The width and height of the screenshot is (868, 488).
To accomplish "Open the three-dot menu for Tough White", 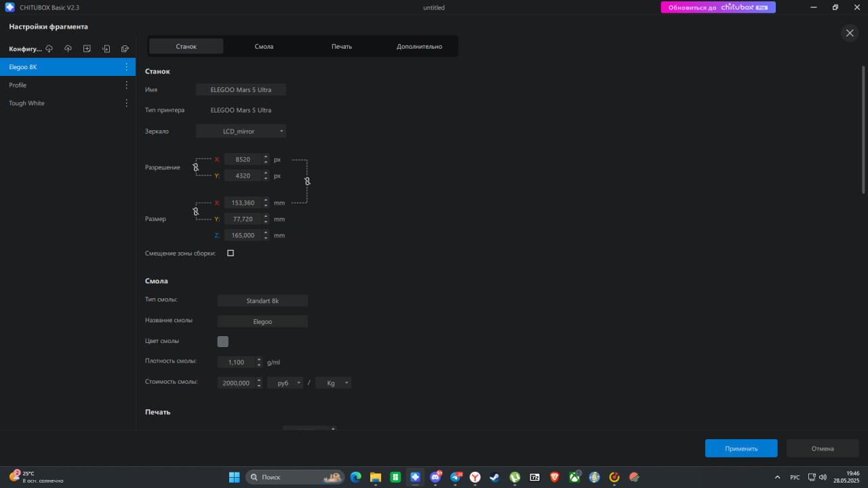I will click(126, 103).
